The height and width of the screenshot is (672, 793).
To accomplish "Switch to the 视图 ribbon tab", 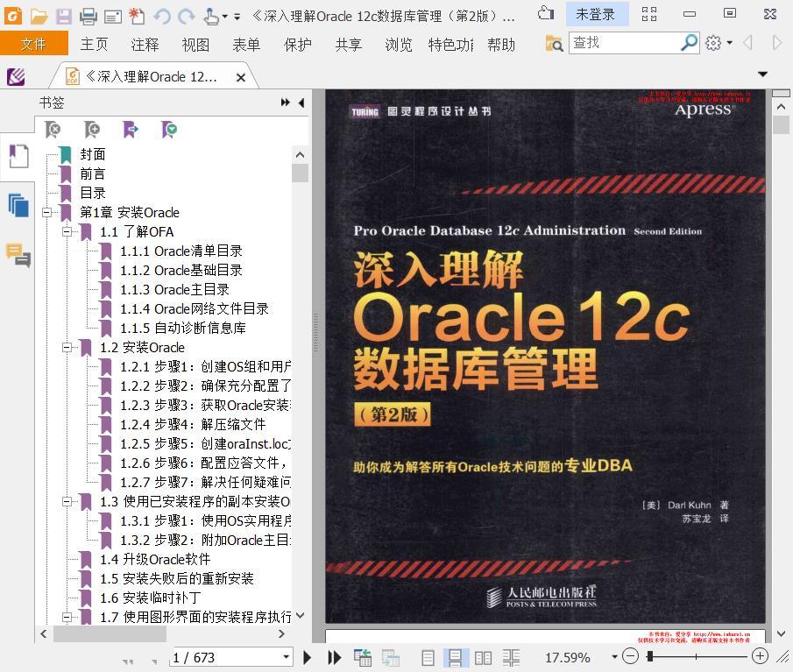I will click(195, 45).
